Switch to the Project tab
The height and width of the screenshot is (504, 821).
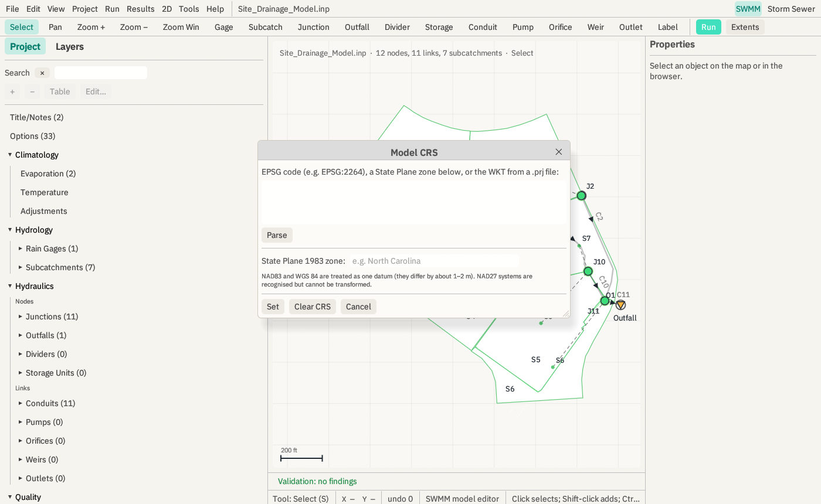tap(25, 46)
